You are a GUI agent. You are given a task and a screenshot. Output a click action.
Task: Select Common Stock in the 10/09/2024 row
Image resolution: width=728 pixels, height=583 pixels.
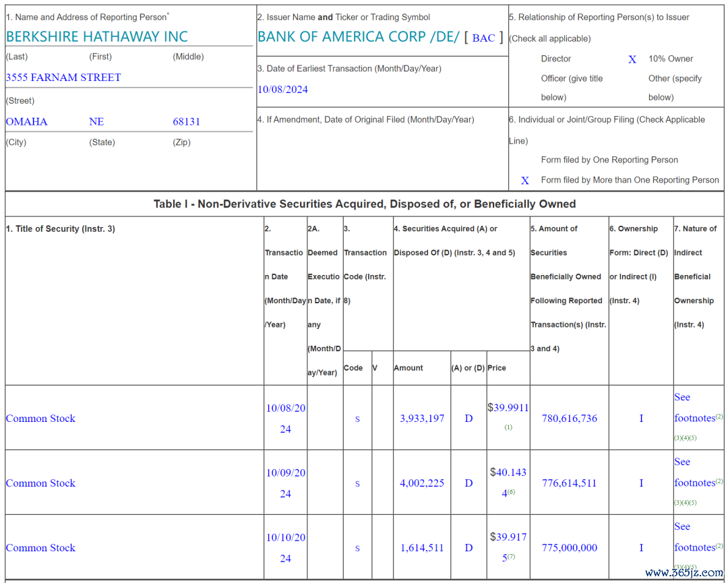[40, 483]
